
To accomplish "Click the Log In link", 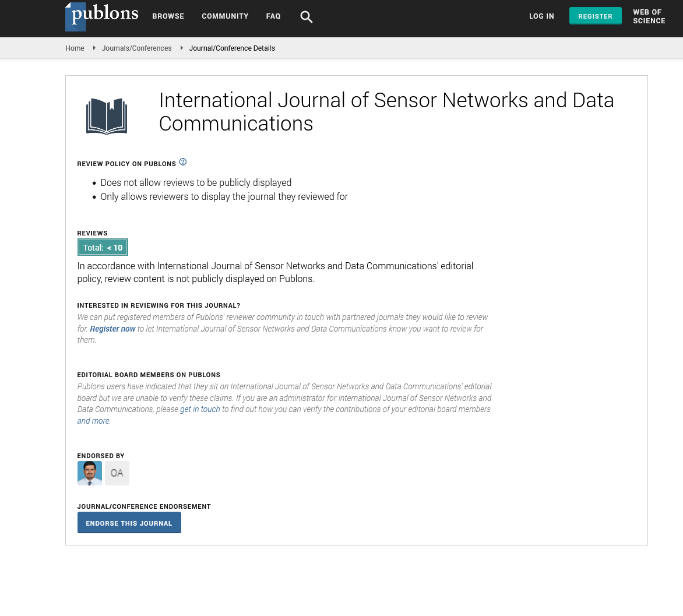I will click(541, 16).
